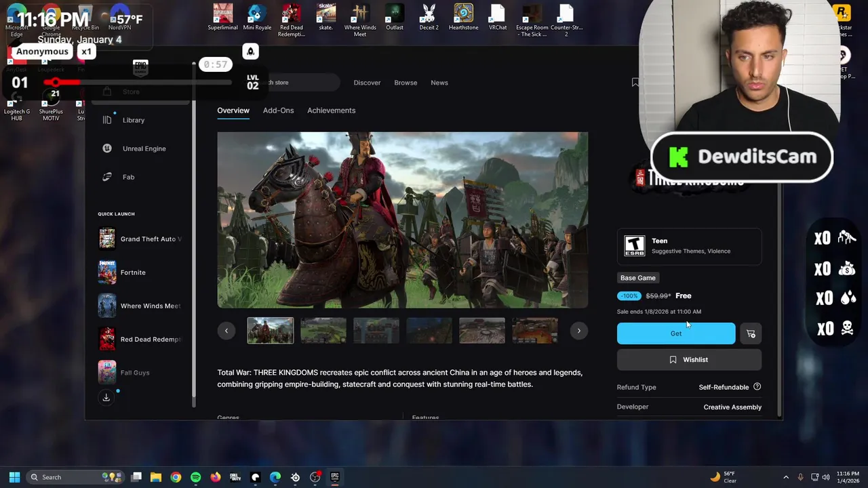Screen dimensions: 868x488
Task: Open Hearthstone desktop shortcut
Action: click(463, 18)
